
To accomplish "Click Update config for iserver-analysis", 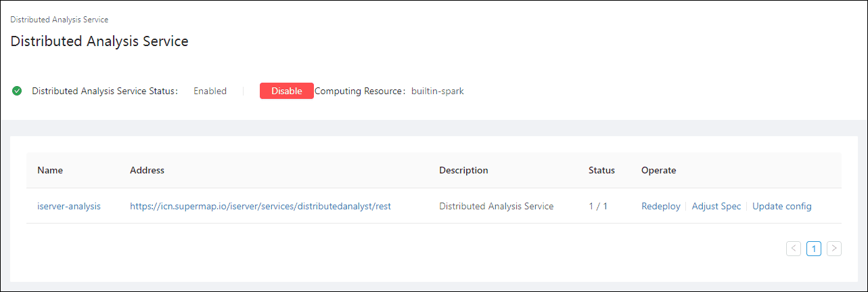I will [781, 206].
